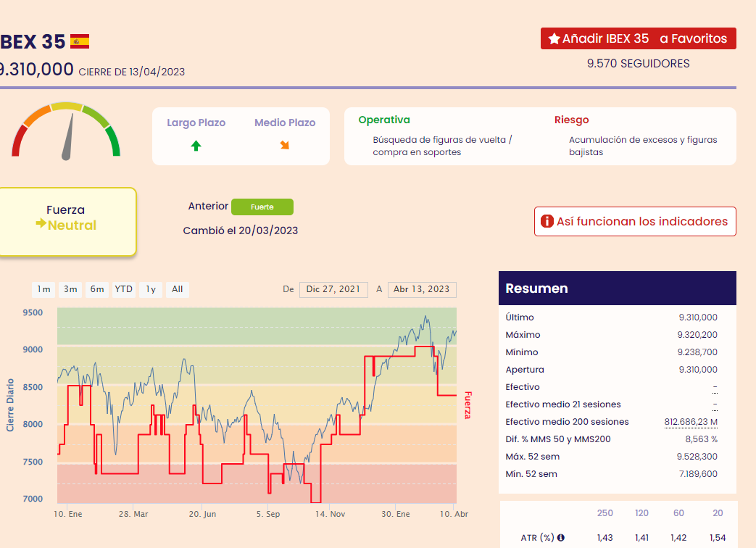Click the ATR column header 20
Image resolution: width=756 pixels, height=548 pixels.
pos(718,513)
